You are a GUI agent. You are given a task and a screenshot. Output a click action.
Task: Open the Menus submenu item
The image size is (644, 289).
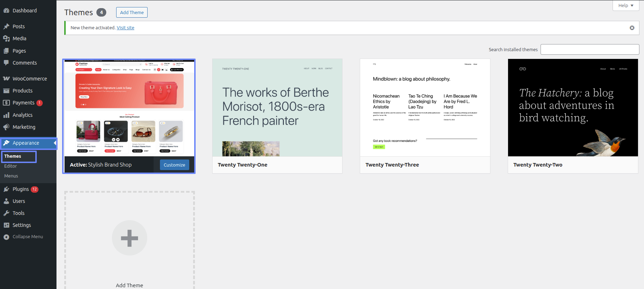coord(11,176)
